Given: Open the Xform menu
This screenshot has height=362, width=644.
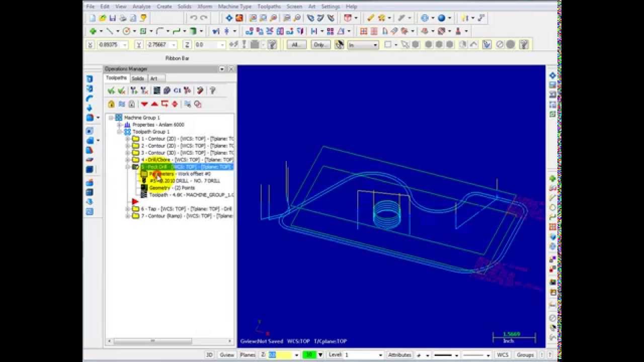Looking at the screenshot, I should click(205, 7).
